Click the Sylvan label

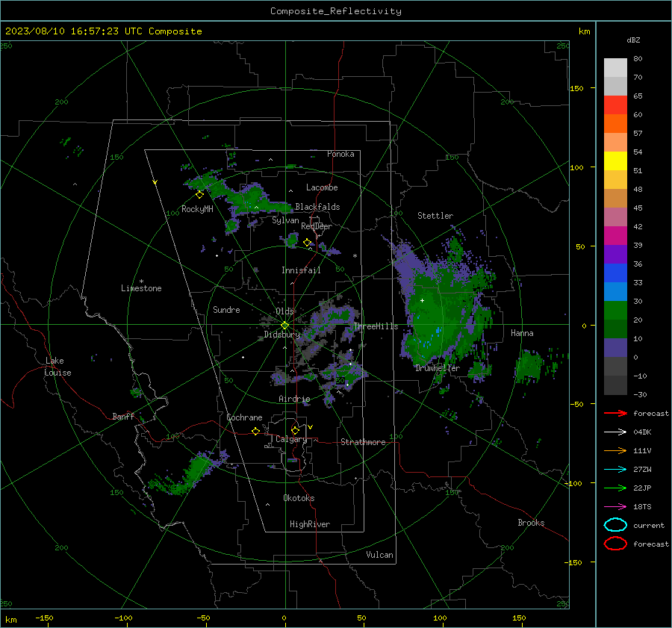click(285, 220)
